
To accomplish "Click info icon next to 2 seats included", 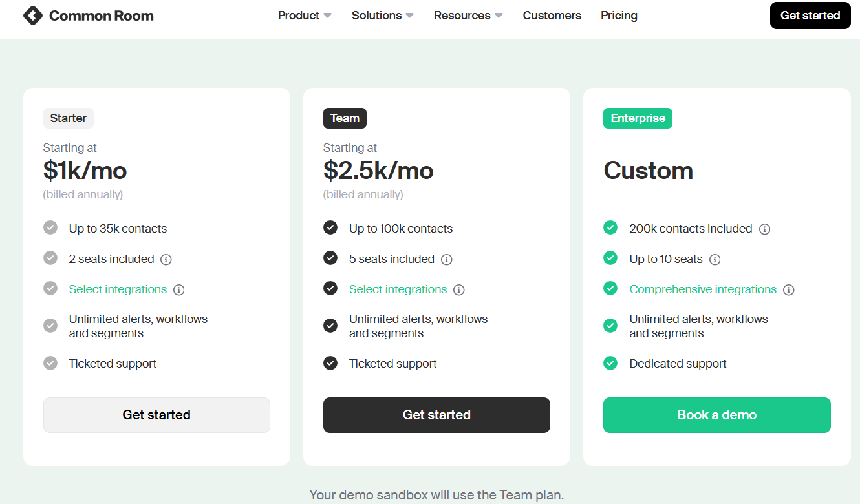I will pos(166,260).
